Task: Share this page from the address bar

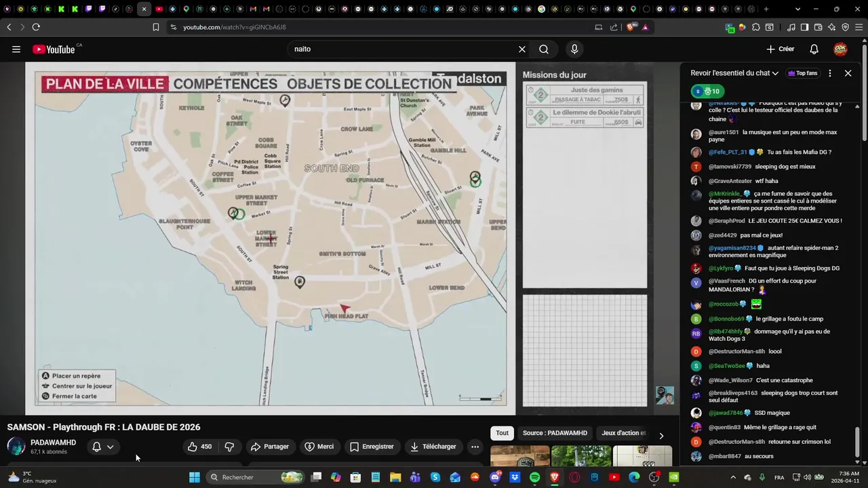Action: pyautogui.click(x=614, y=27)
